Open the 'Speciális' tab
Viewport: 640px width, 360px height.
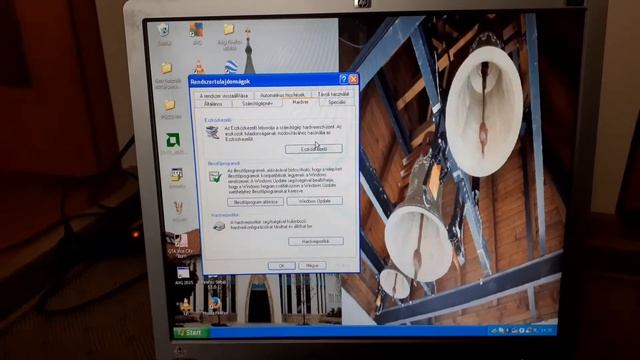click(x=337, y=102)
